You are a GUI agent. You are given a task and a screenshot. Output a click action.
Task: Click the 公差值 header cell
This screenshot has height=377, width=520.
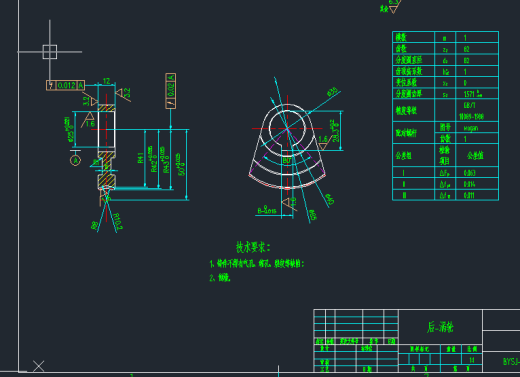(x=475, y=155)
